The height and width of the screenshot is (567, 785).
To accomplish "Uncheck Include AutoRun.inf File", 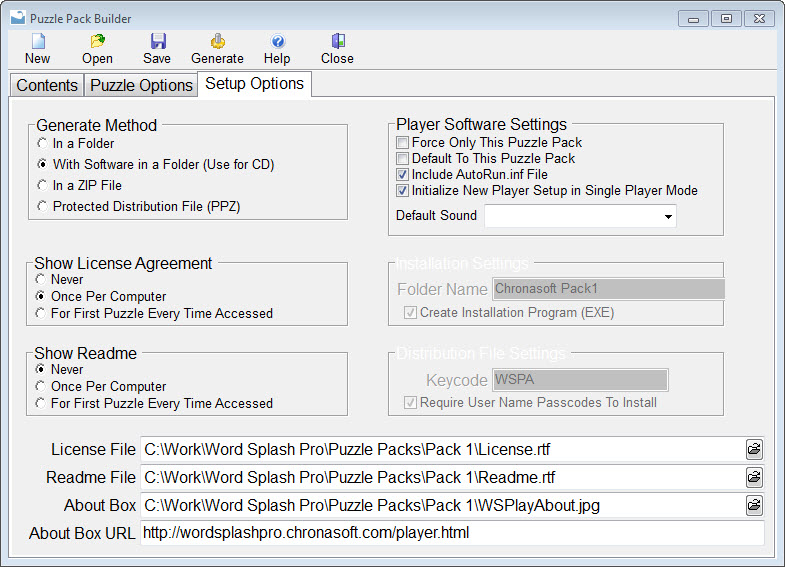I will tap(403, 175).
